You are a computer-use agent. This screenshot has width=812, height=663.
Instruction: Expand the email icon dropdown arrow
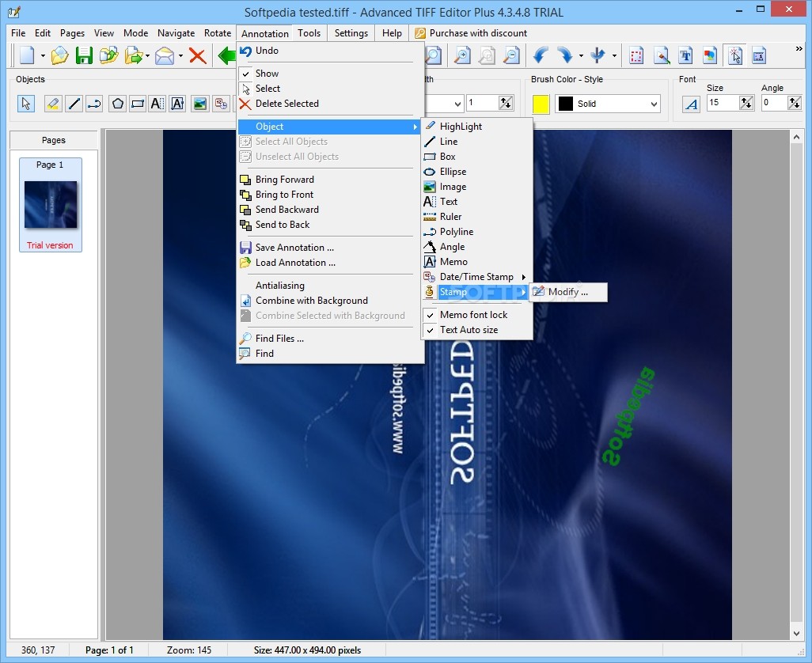coord(180,55)
